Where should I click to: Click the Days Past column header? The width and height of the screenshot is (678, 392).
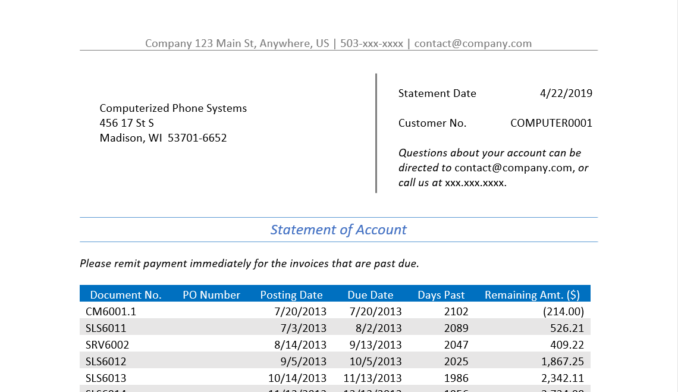coord(441,295)
